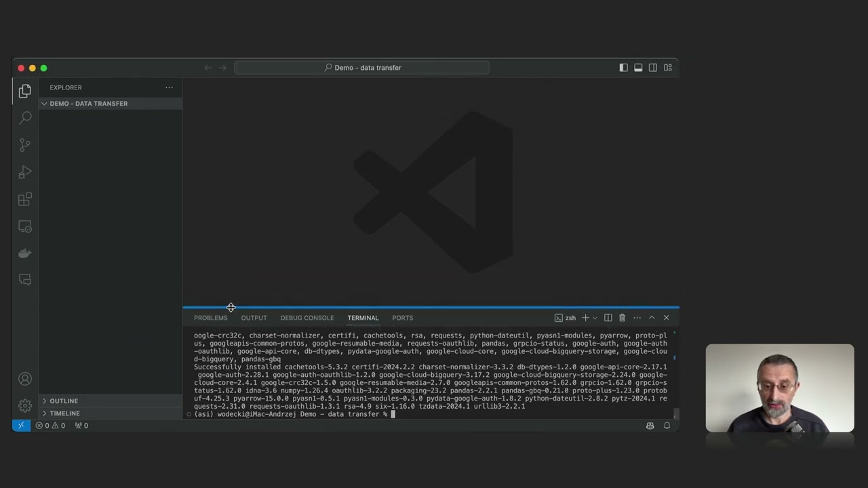Open Explorer views and more actions menu

click(169, 87)
